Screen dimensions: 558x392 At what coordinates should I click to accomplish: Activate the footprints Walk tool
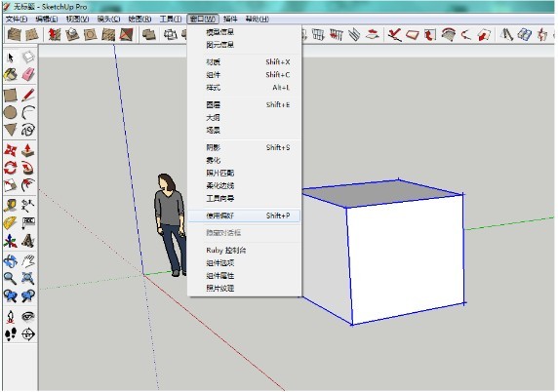[11, 334]
